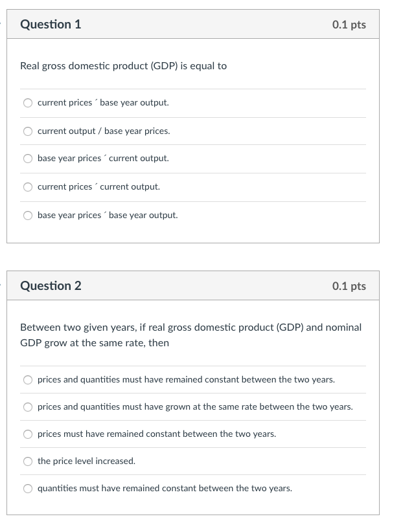Viewport: 403px width, 532px height.
Task: Select 'the price level increased' radio button
Action: tap(28, 461)
